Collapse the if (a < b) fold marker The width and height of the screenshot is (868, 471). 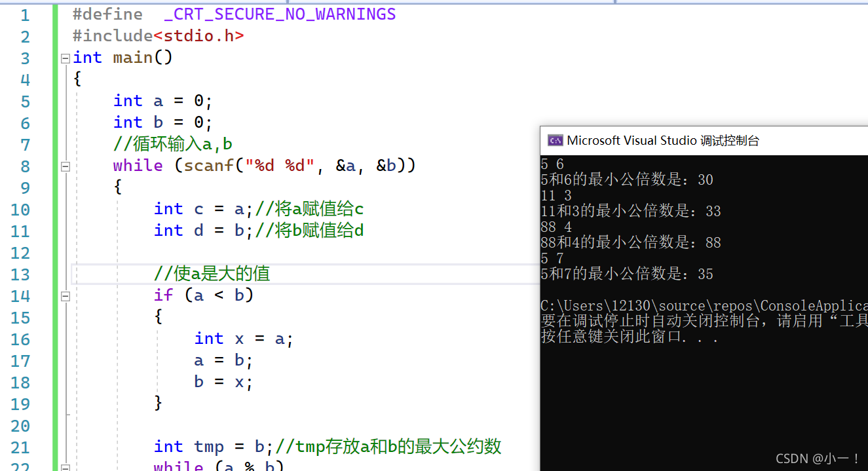pos(65,296)
